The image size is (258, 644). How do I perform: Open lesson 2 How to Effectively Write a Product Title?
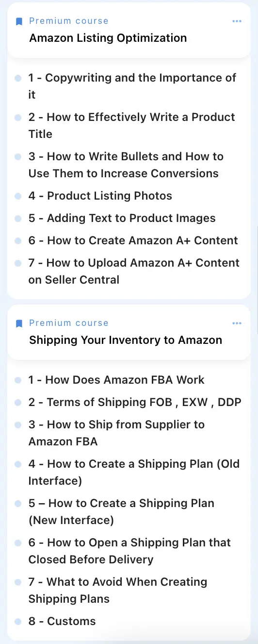[132, 126]
